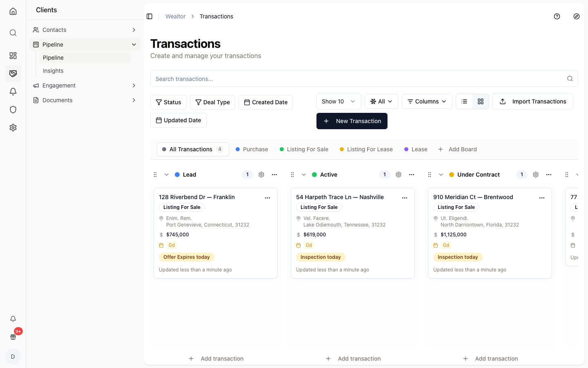
Task: Click the Wealtor breadcrumb link
Action: (x=176, y=16)
